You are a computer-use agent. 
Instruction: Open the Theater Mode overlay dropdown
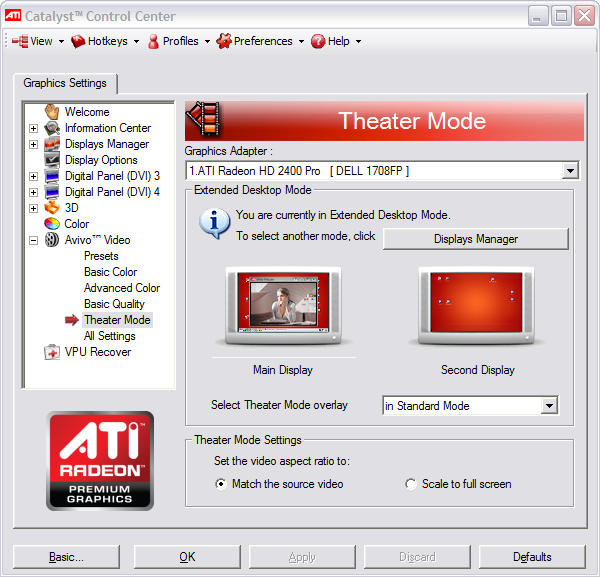[549, 406]
